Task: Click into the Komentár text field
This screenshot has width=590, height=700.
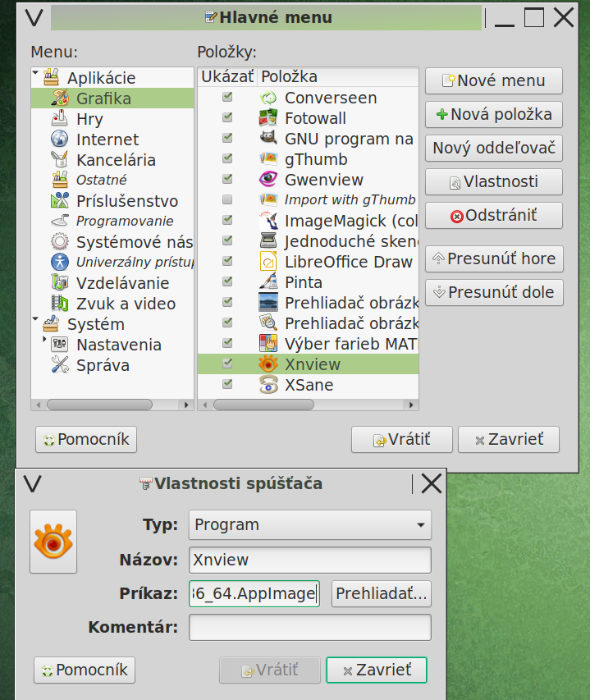Action: pyautogui.click(x=309, y=628)
